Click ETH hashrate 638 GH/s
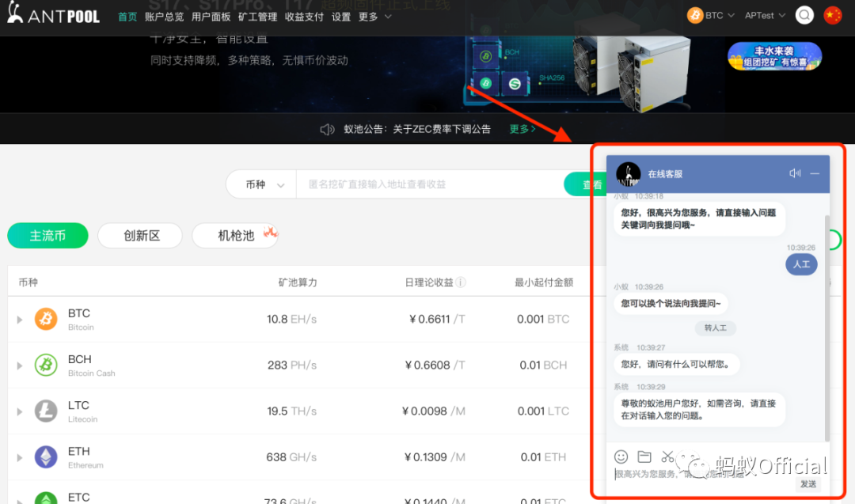The image size is (855, 504). (291, 457)
